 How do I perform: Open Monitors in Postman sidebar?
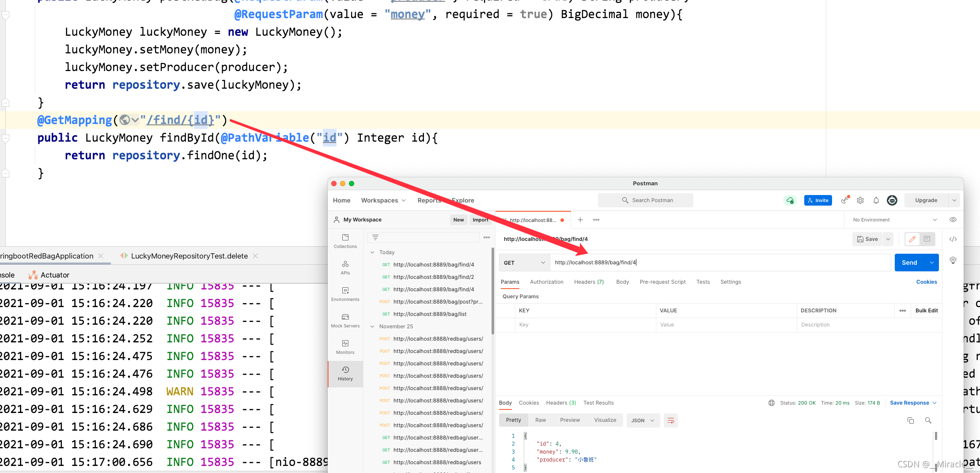(x=345, y=347)
